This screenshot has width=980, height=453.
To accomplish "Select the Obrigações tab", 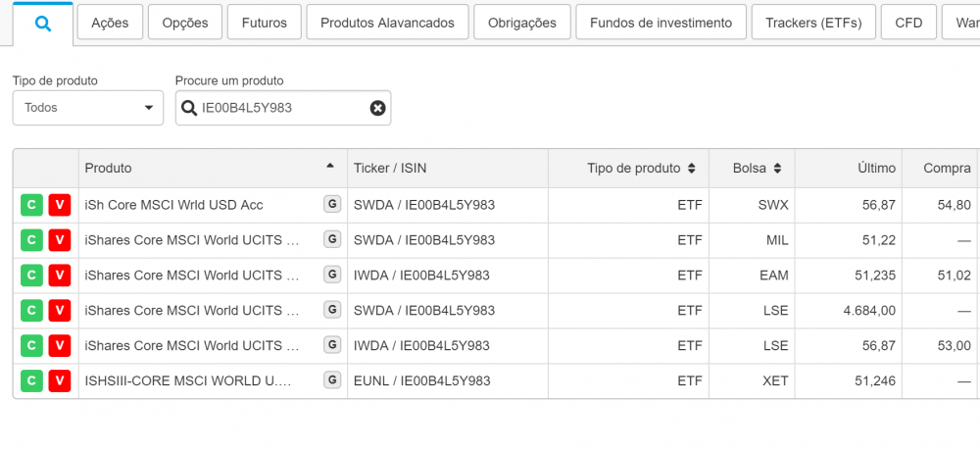I will tap(520, 23).
